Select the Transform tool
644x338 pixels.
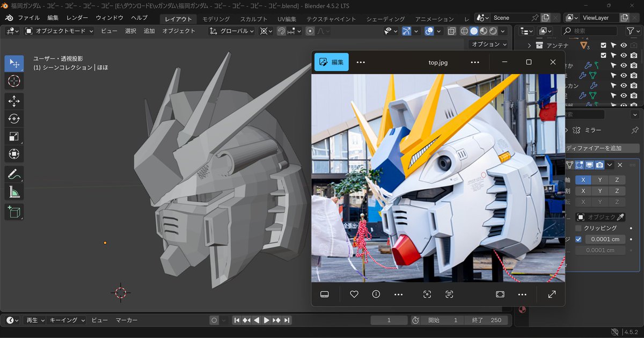(14, 154)
